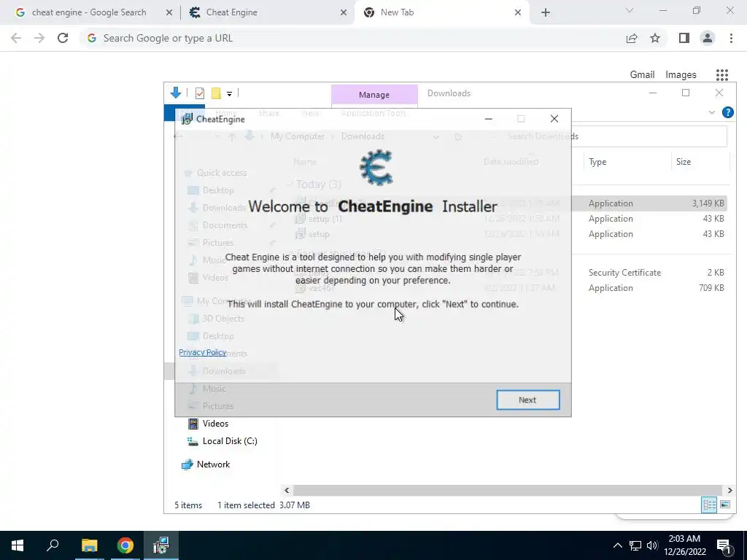This screenshot has width=747, height=560.
Task: Click Explorer horizontal scrollbar right arrow
Action: tap(729, 490)
